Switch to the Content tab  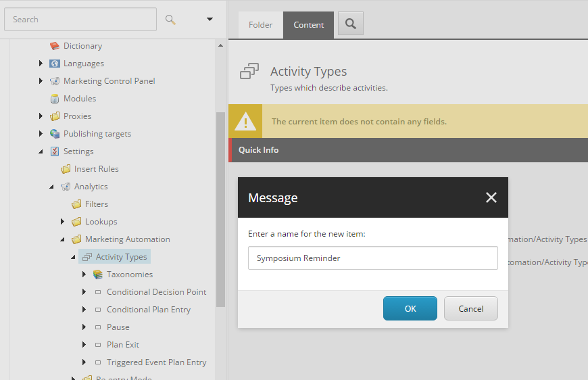click(x=309, y=25)
